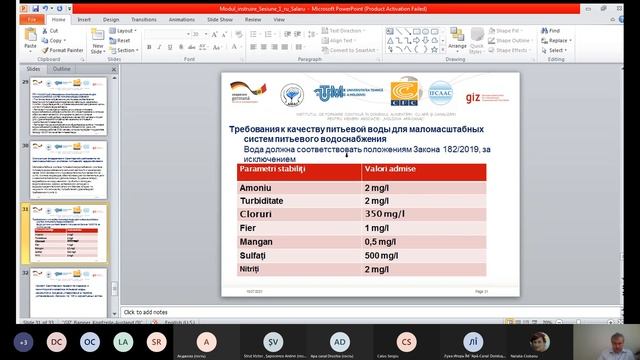Open the Text Direction dropdown
The image size is (640, 360).
[x=343, y=31]
